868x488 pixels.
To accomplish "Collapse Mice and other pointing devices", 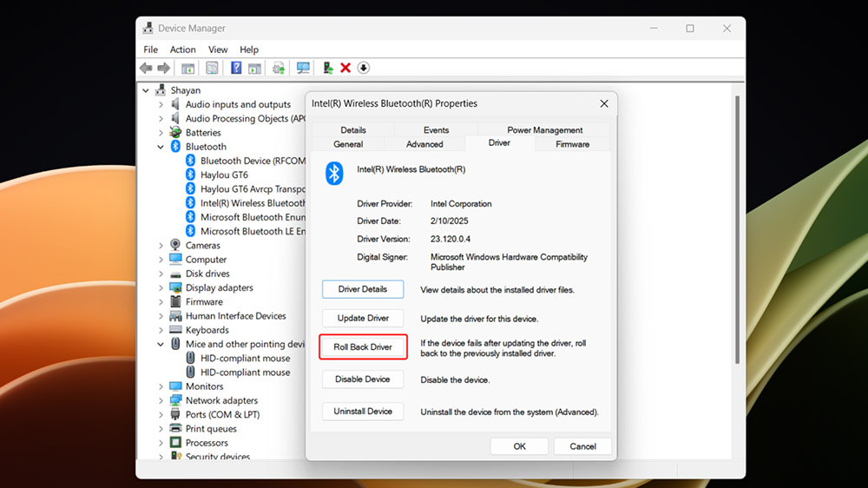I will (161, 344).
